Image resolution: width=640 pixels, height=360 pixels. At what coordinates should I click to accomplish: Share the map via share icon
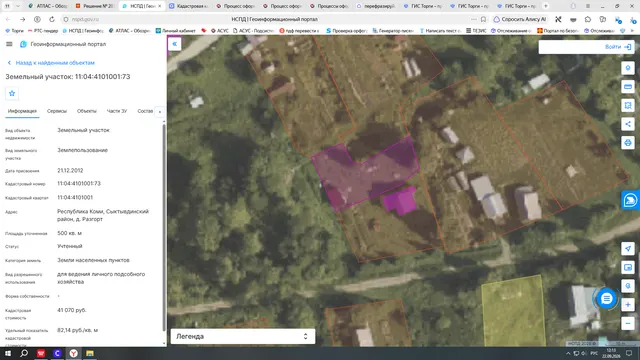(628, 124)
